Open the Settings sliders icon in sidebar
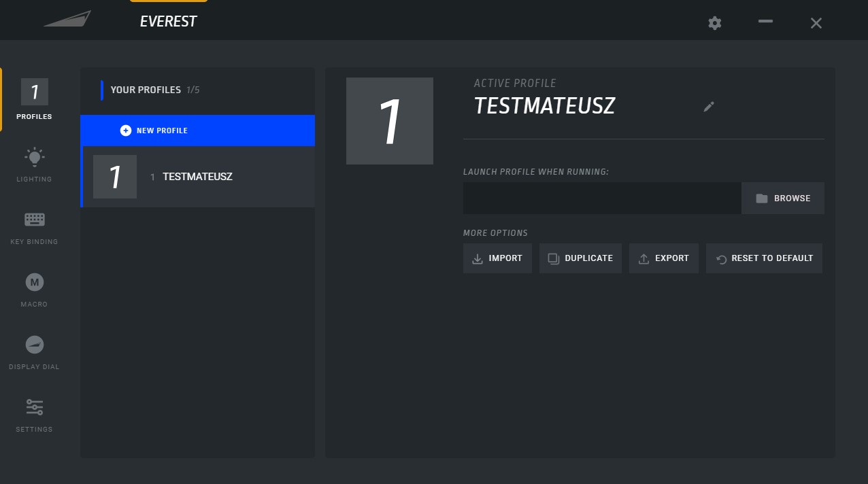868x484 pixels. coord(34,407)
